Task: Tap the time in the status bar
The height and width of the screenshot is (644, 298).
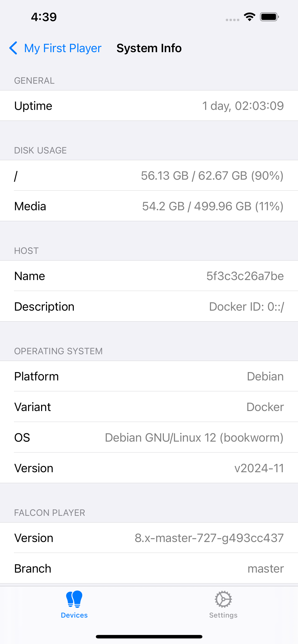Action: [x=44, y=17]
